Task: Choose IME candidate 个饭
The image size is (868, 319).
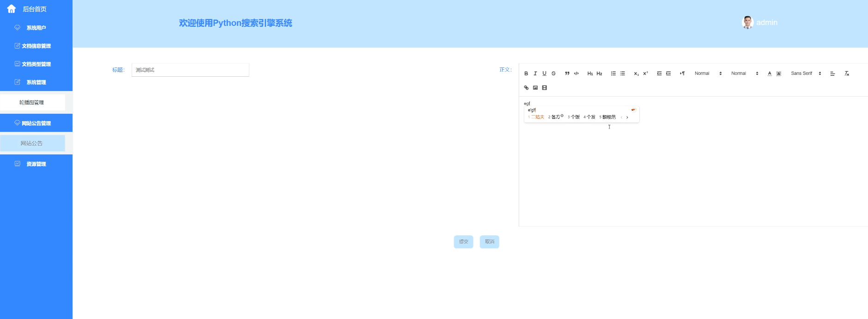Action: click(574, 117)
